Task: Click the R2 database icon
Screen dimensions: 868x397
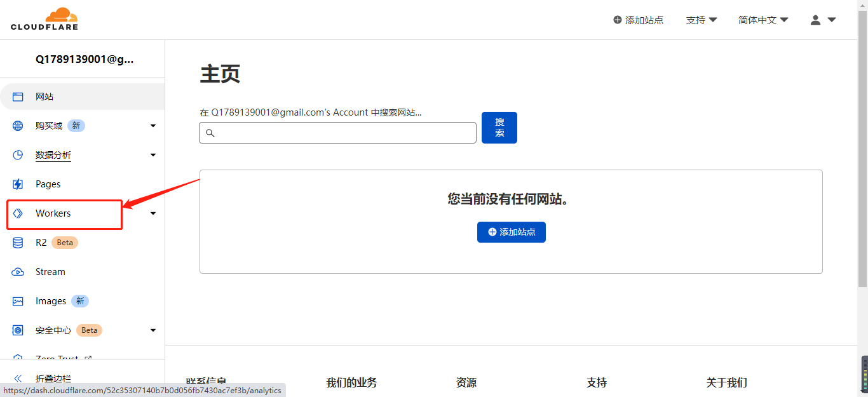Action: [x=18, y=243]
